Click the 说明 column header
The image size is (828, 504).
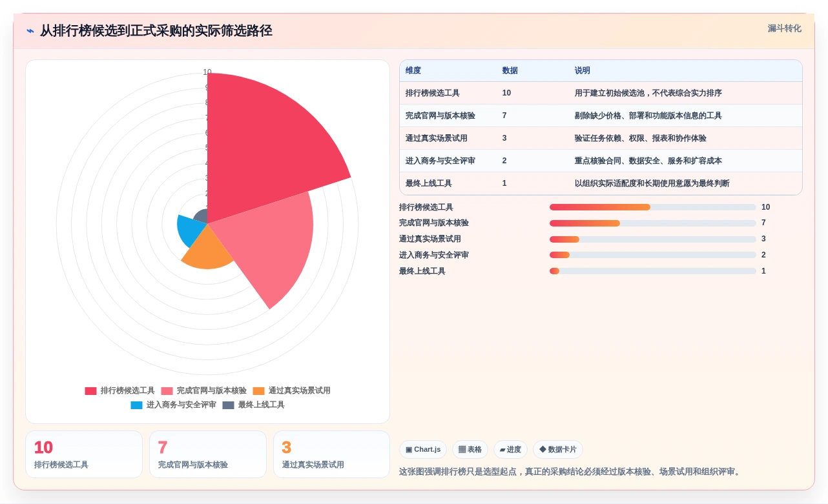tap(583, 70)
